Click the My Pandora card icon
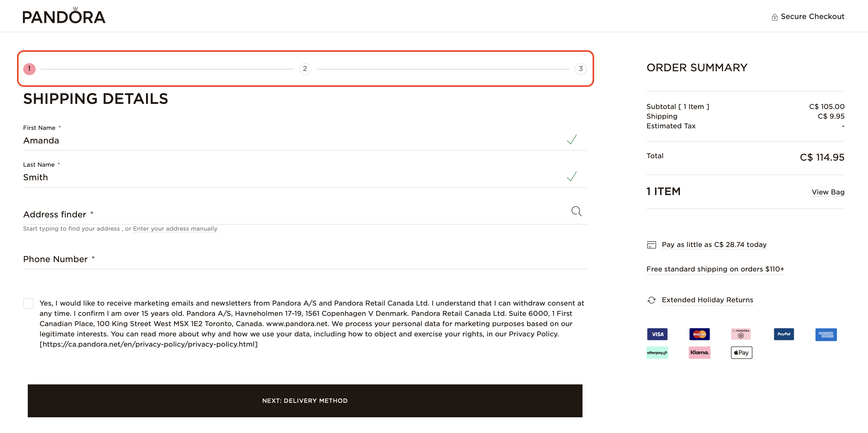Viewport: 868px width, 433px height. pos(741,334)
